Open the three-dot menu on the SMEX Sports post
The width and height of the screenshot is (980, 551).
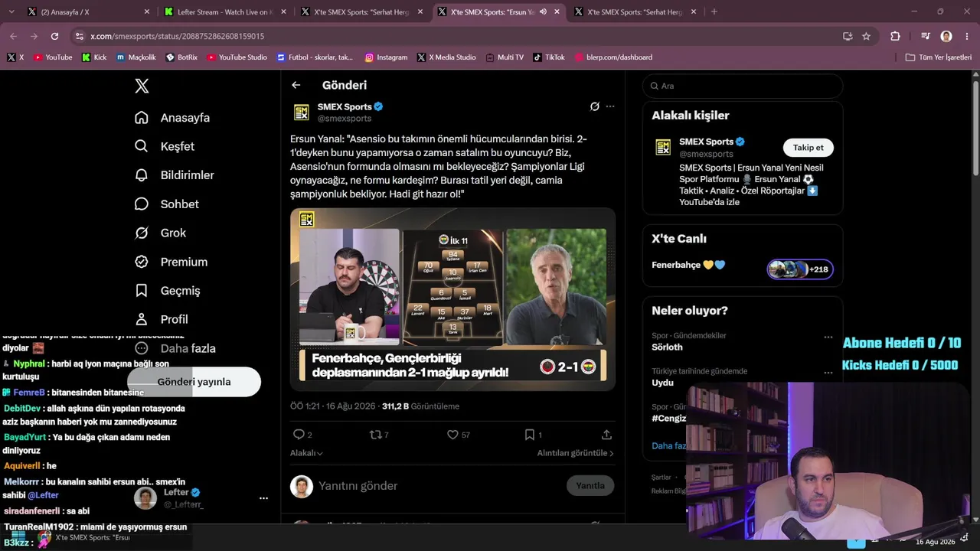(x=610, y=106)
